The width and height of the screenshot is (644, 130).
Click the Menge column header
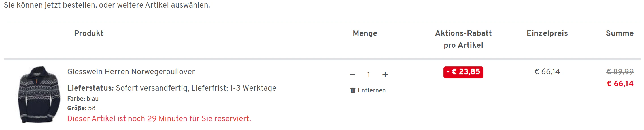pyautogui.click(x=365, y=33)
